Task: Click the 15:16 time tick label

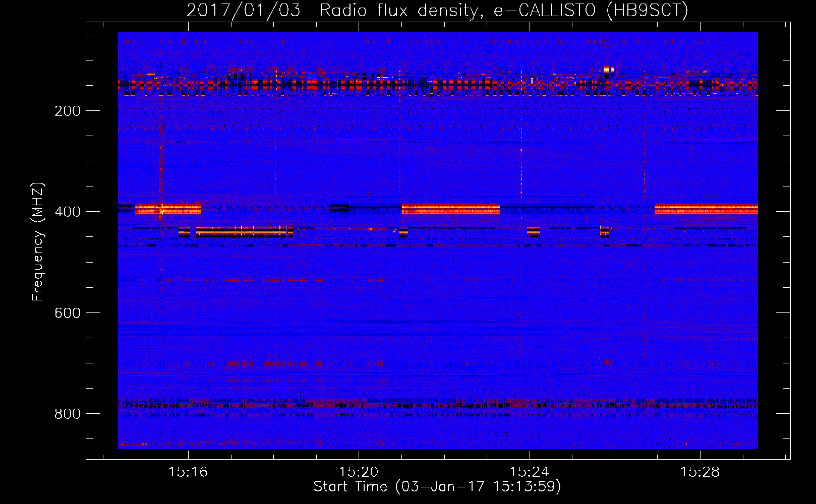Action: click(x=188, y=472)
